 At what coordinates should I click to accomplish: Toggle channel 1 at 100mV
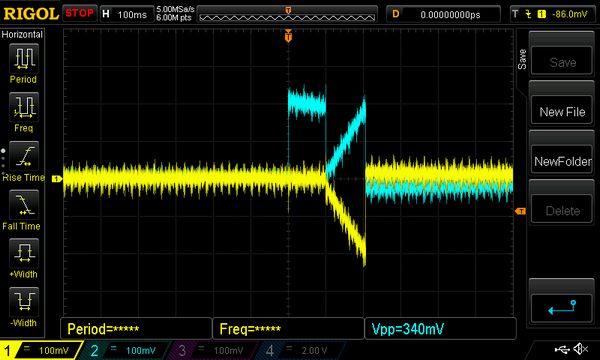pyautogui.click(x=41, y=350)
